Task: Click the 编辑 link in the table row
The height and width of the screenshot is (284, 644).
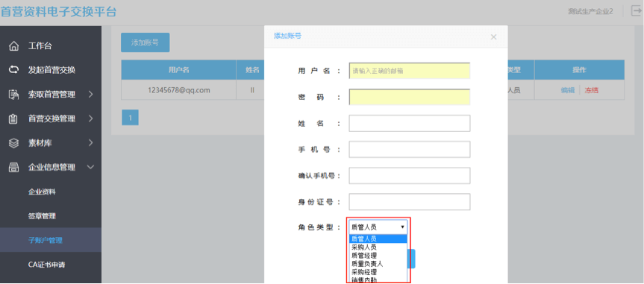Action: click(x=568, y=90)
